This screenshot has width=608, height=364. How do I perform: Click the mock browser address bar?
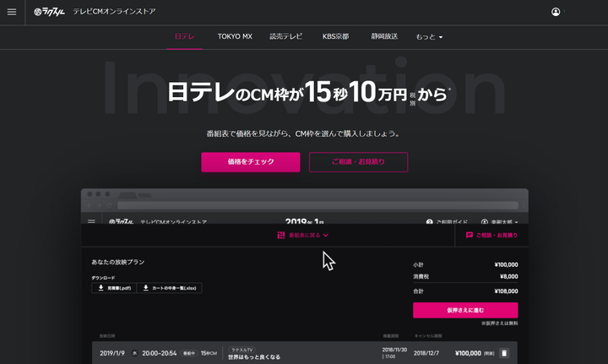[x=318, y=205]
